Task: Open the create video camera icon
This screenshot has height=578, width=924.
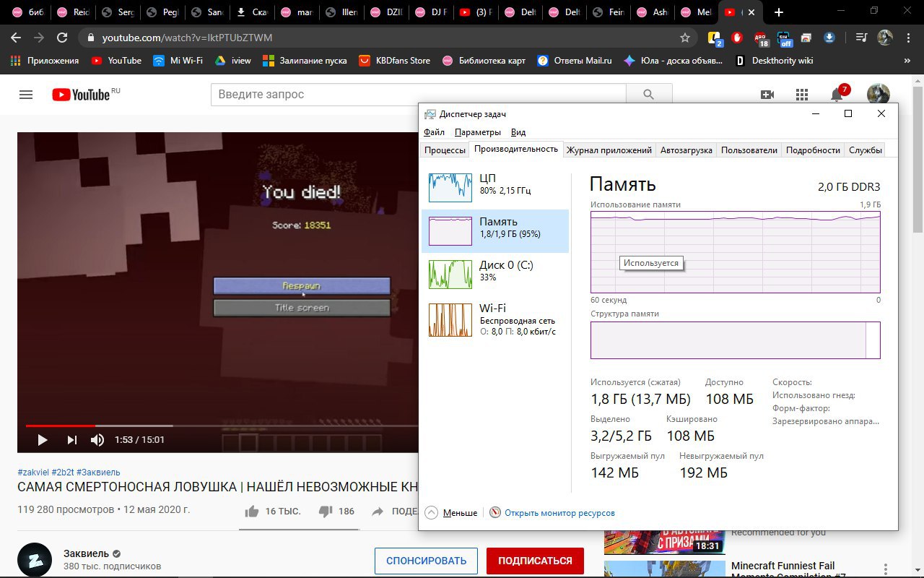Action: [767, 95]
